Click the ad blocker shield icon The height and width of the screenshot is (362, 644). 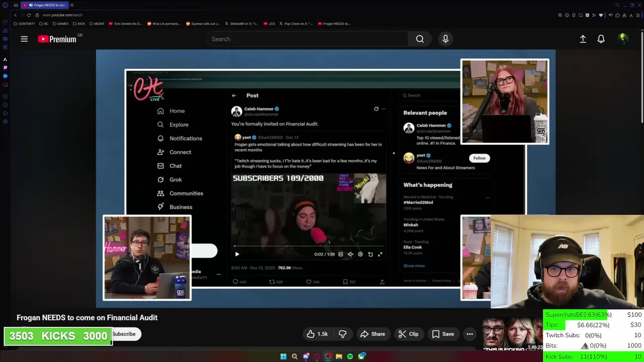tap(587, 15)
